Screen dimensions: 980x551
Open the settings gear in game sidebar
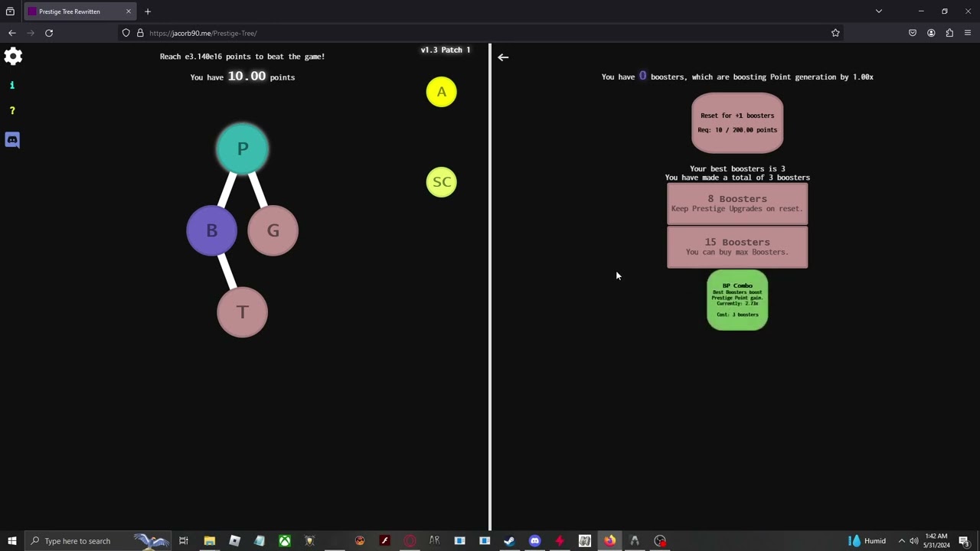13,56
